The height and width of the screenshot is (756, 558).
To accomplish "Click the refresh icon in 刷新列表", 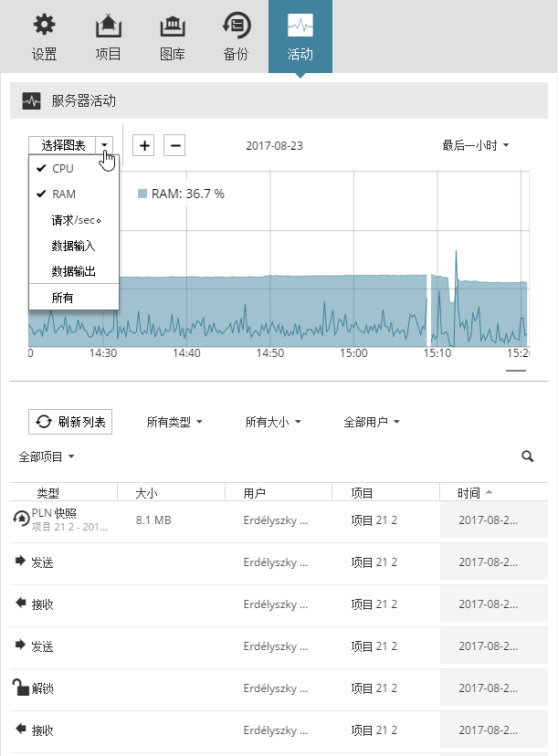I will click(44, 422).
